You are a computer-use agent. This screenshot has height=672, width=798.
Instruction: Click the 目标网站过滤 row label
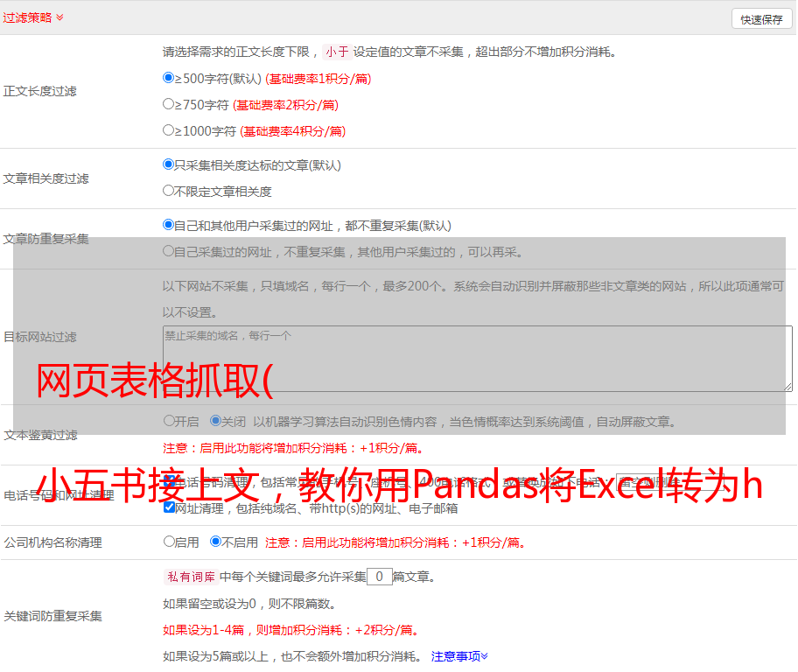point(39,337)
